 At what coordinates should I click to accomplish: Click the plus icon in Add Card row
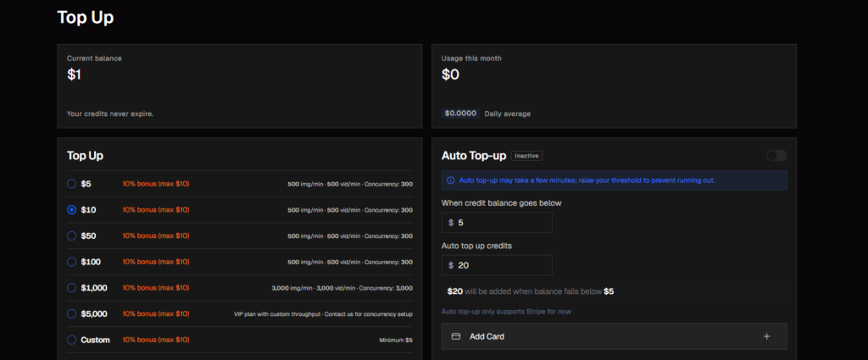[766, 336]
